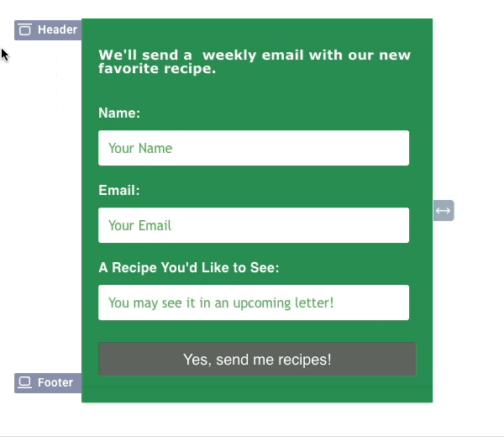Image resolution: width=504 pixels, height=442 pixels.
Task: Click the horizontal resize handle beside the form
Action: (444, 210)
